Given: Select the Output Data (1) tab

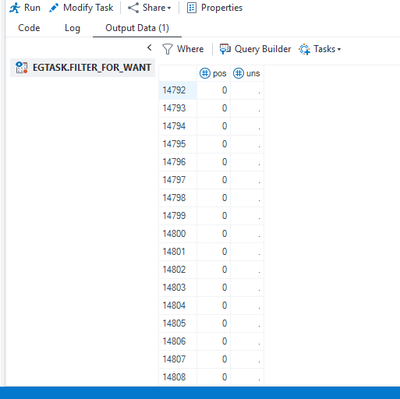Looking at the screenshot, I should pos(137,28).
